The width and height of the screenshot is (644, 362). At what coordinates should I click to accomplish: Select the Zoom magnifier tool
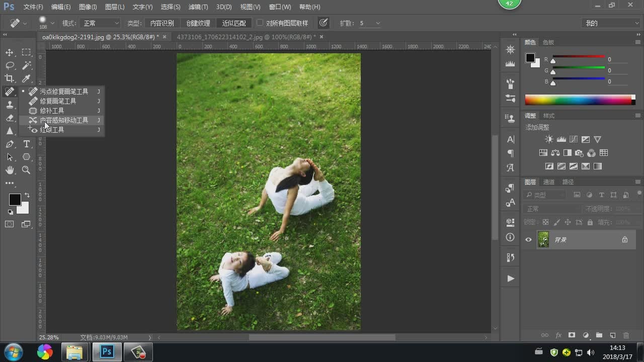pyautogui.click(x=26, y=170)
